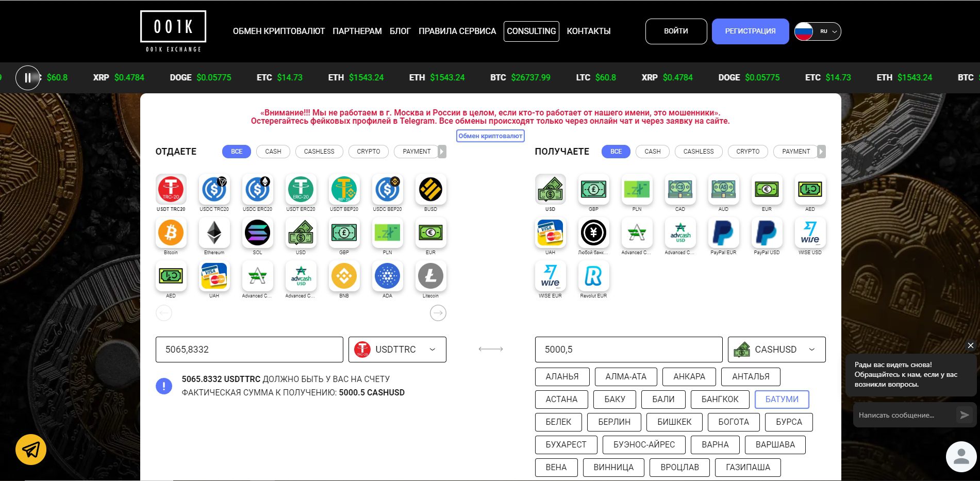Swap currencies with the double arrow
980x481 pixels.
click(x=491, y=350)
